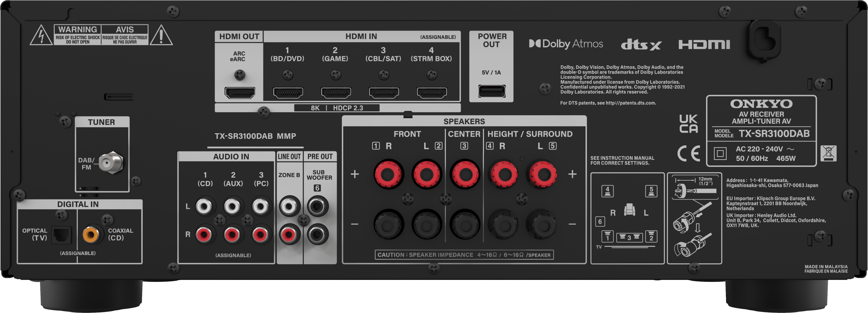Select the HDMI IN 1 (BD/DVD) port

pos(288,92)
